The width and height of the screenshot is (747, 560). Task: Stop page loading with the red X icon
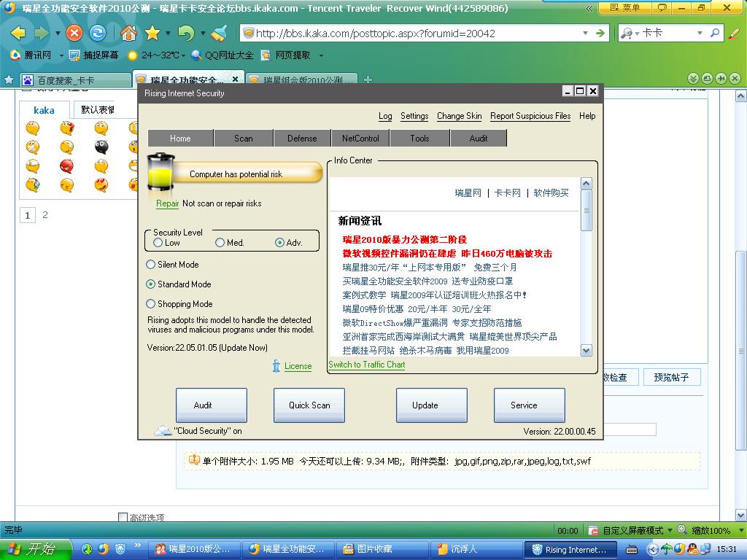[74, 34]
